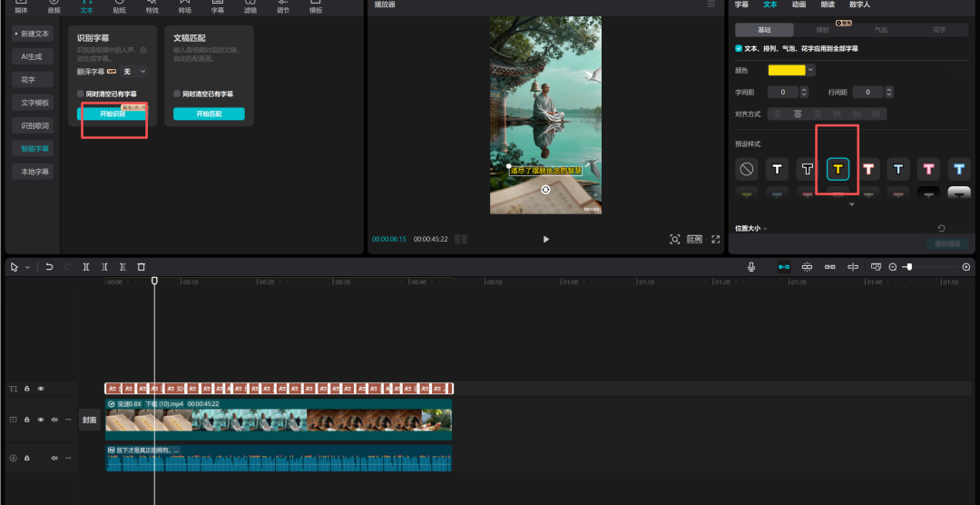Lock the audio track
The image size is (980, 505).
tap(27, 458)
